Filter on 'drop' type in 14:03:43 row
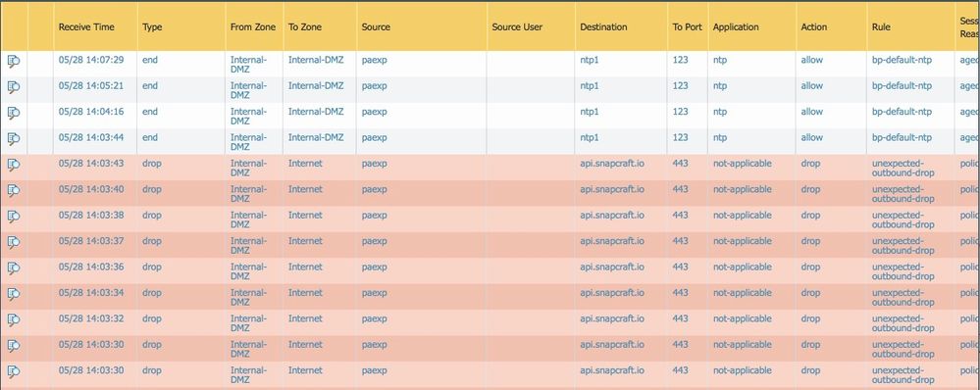The height and width of the screenshot is (390, 980). pyautogui.click(x=152, y=164)
